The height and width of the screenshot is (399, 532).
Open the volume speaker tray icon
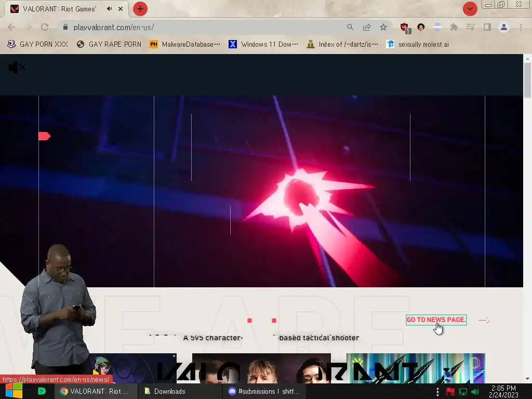(475, 392)
